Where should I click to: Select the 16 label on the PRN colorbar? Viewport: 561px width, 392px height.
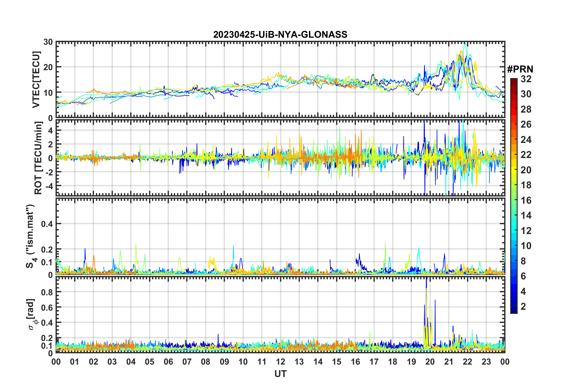(526, 200)
